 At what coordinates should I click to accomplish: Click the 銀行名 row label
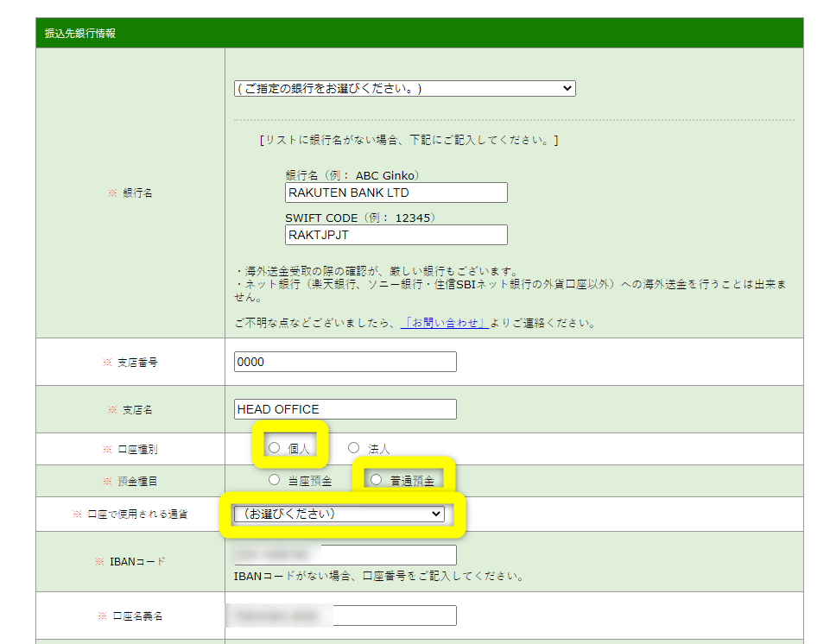pyautogui.click(x=136, y=193)
